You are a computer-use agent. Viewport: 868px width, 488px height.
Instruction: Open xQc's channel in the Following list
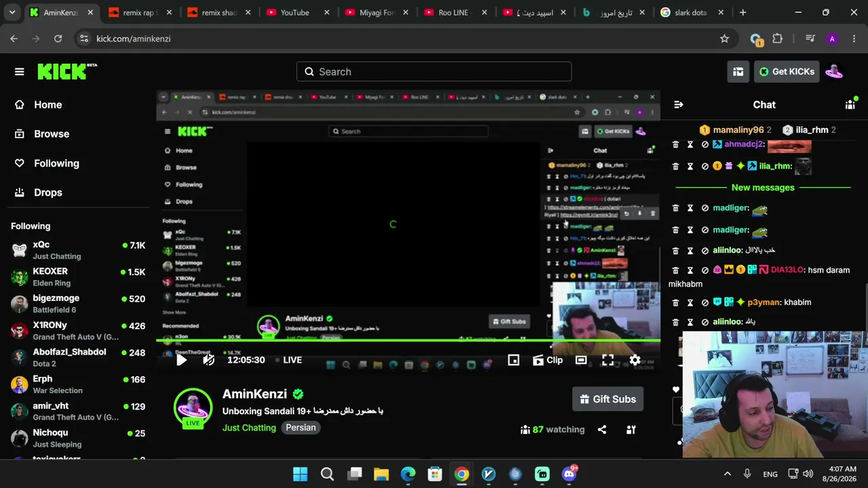(78, 250)
